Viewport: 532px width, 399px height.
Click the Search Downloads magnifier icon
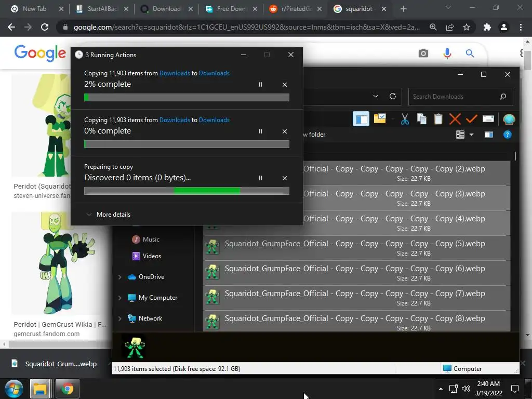(503, 97)
